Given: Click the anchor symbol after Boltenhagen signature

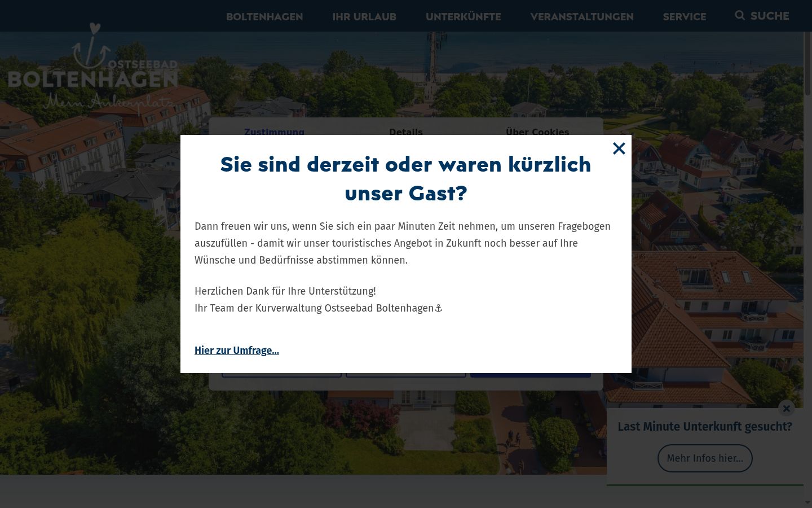Looking at the screenshot, I should pyautogui.click(x=439, y=308).
